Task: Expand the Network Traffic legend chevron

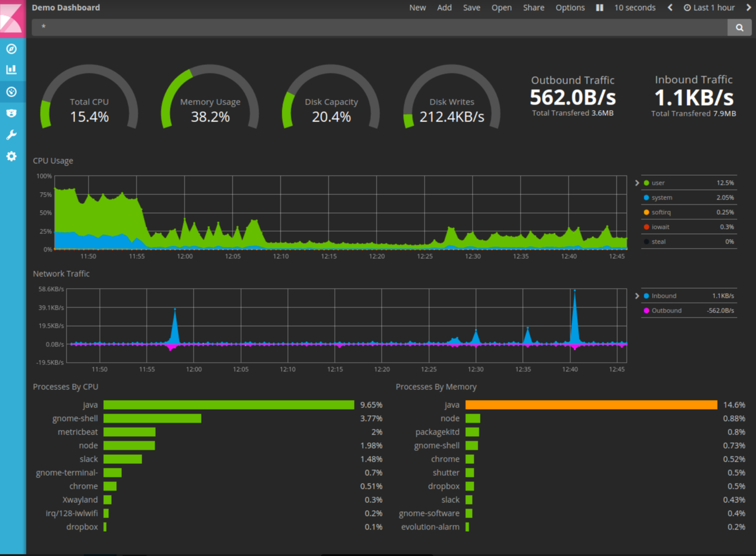Action: tap(637, 296)
